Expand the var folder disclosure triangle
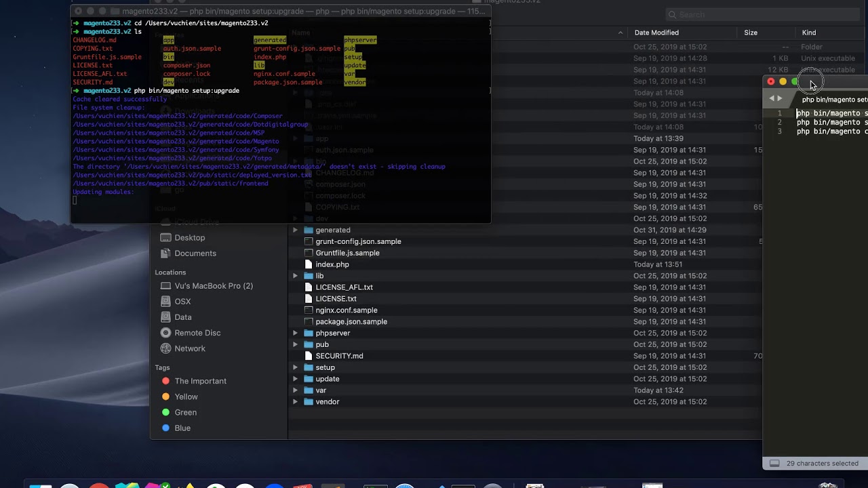868x488 pixels. coord(295,390)
